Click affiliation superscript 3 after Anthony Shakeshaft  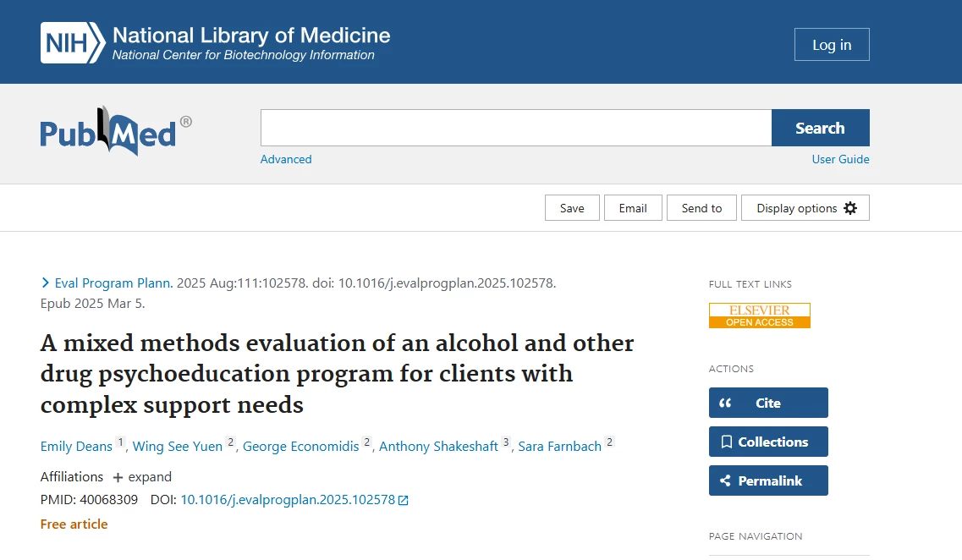[506, 442]
